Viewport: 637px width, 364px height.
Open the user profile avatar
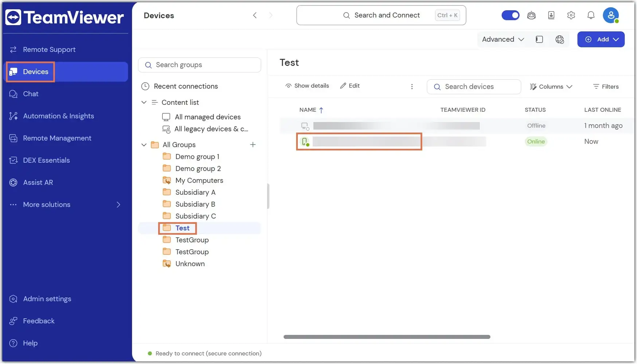pyautogui.click(x=611, y=15)
